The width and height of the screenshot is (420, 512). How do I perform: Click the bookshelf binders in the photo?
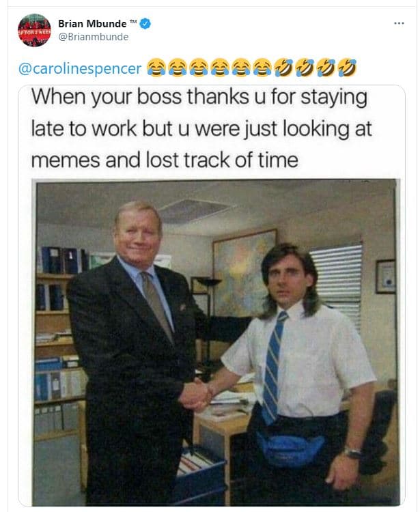58,339
